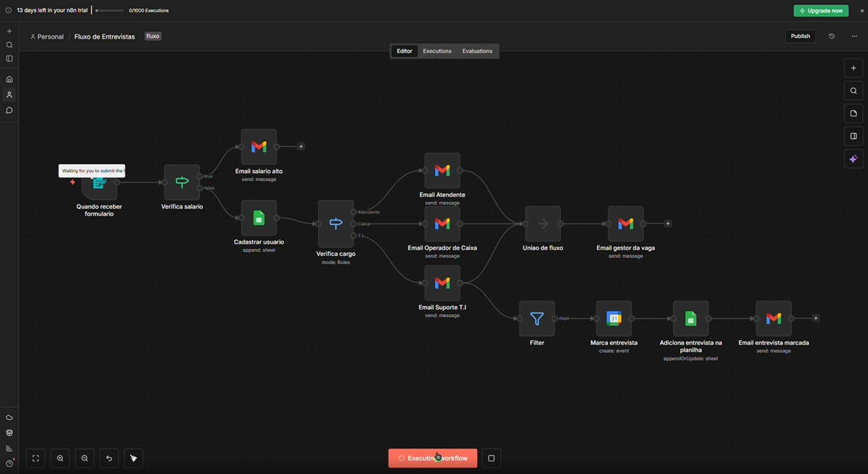Click the executions usage progress bar
Image resolution: width=868 pixels, height=474 pixels.
109,10
